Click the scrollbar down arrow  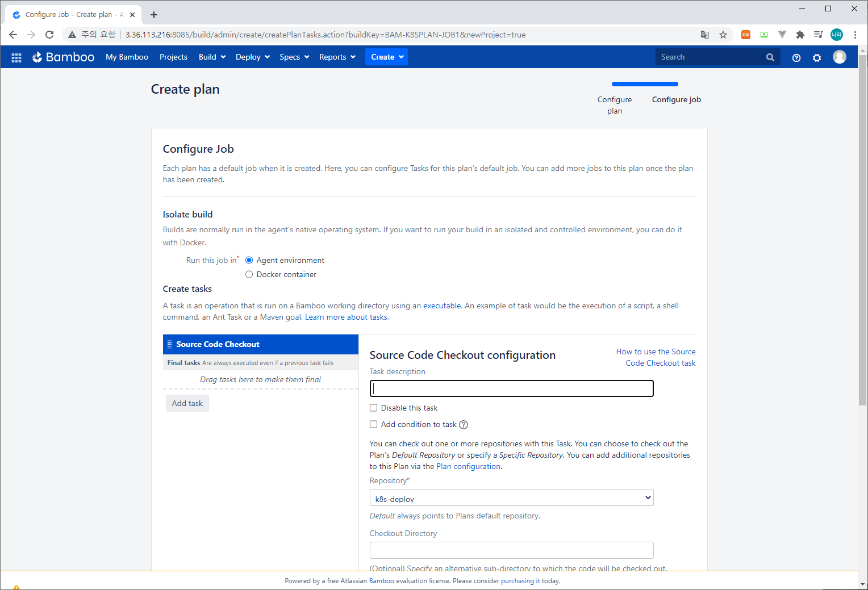coord(863,584)
